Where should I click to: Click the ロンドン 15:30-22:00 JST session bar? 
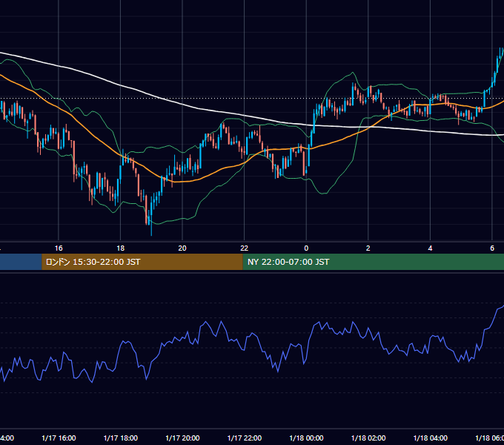coord(142,262)
